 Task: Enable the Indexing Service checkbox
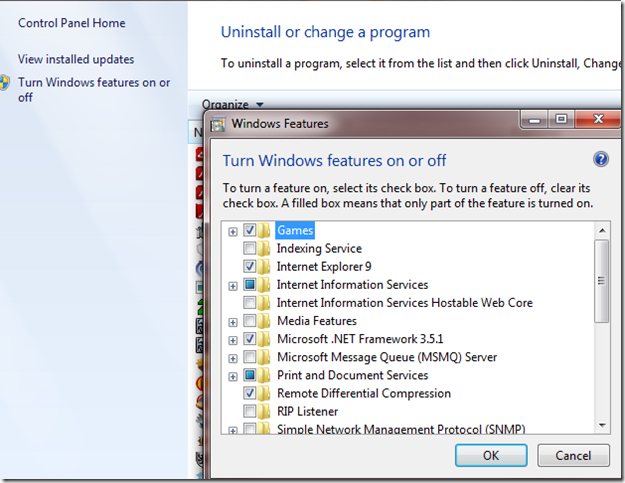[250, 248]
